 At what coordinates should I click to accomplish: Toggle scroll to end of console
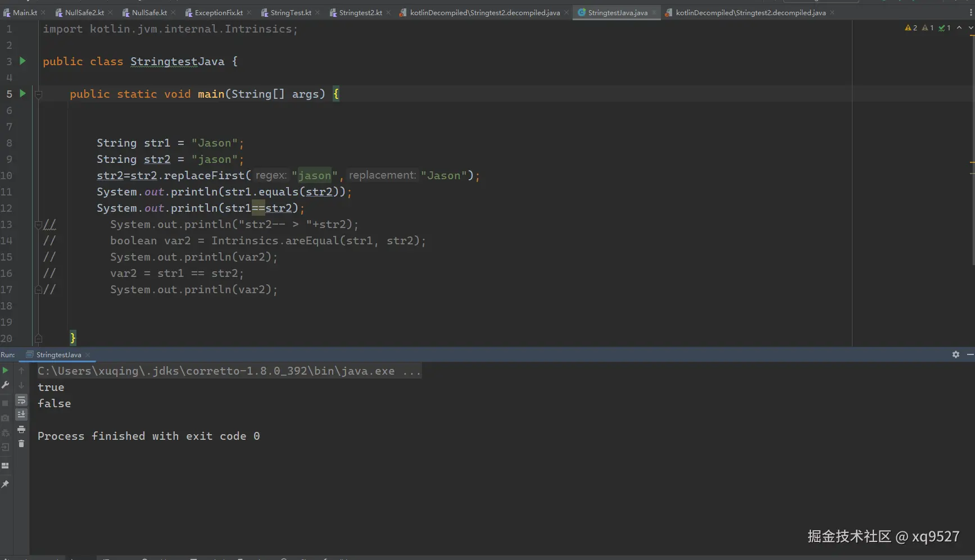point(21,415)
